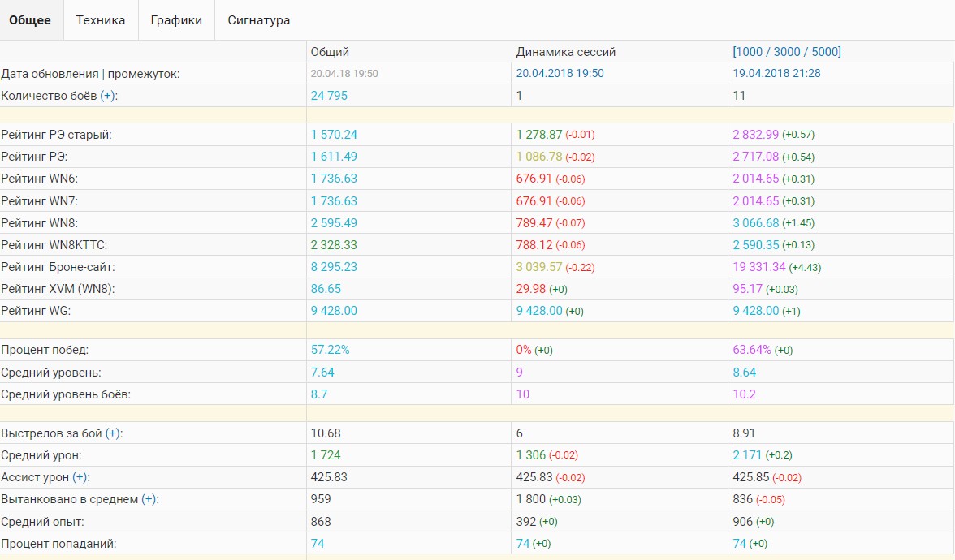The width and height of the screenshot is (955, 560).
Task: Open the Графики tab
Action: tap(176, 20)
